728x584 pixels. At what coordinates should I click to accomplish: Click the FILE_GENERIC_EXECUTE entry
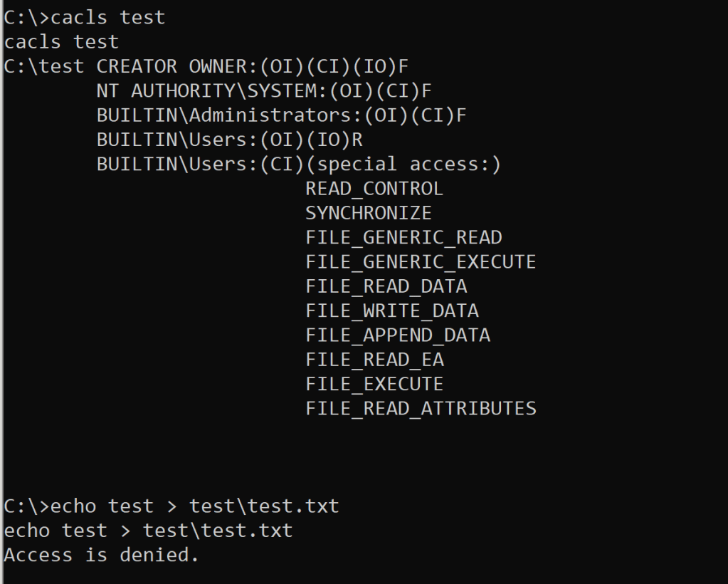[421, 262]
